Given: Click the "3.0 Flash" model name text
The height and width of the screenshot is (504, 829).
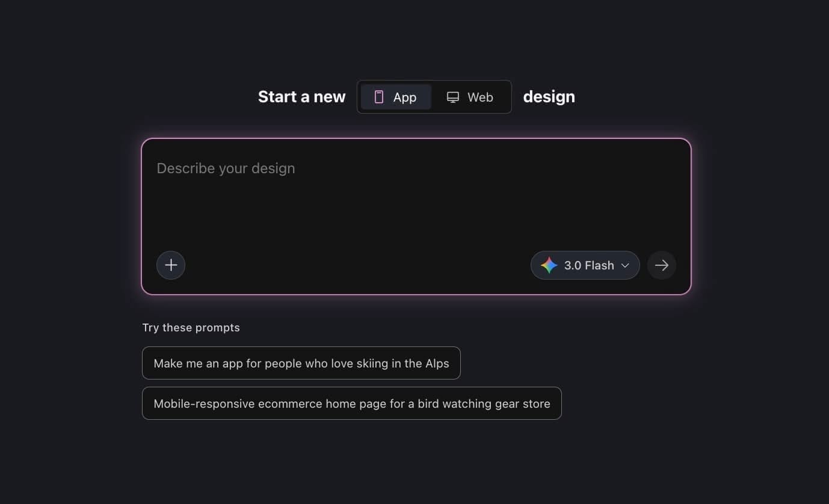Looking at the screenshot, I should click(x=589, y=265).
